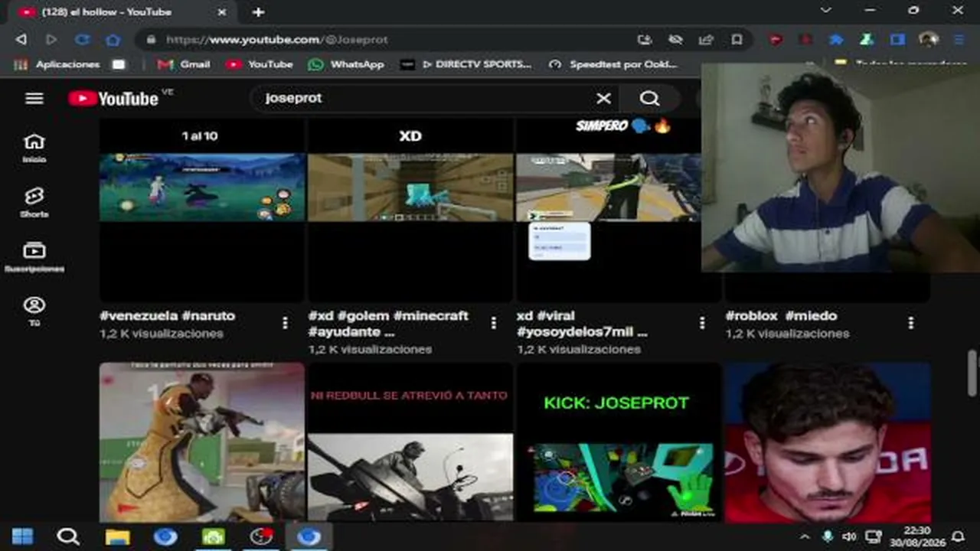Open the "#venezuela #naruto" video title
Image resolution: width=980 pixels, height=551 pixels.
168,315
